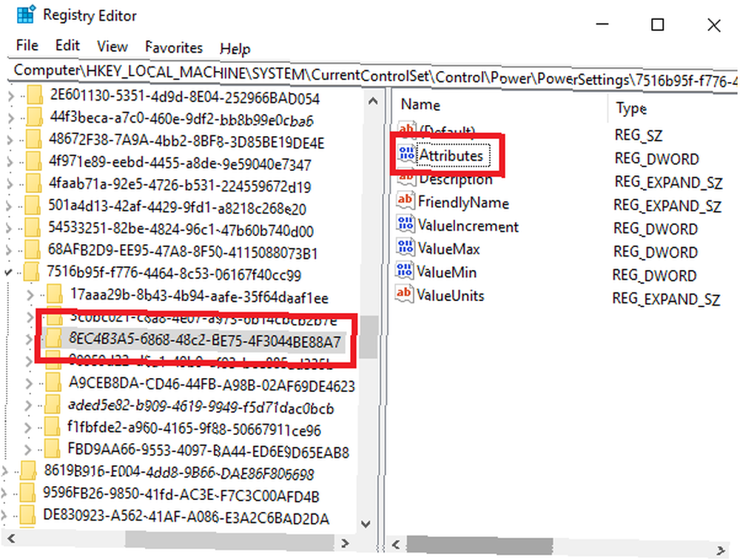Expand the 44f3beca-a7c0-460e key
This screenshot has height=560, width=740.
point(11,118)
